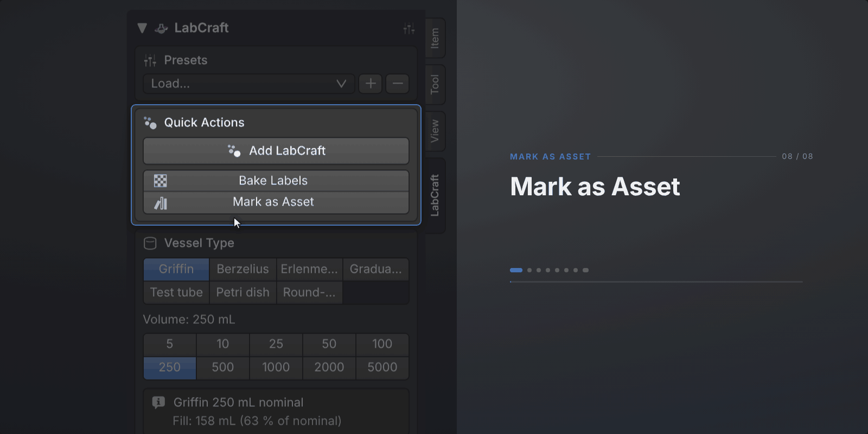868x434 pixels.
Task: Open the Load... presets dropdown
Action: coord(249,84)
